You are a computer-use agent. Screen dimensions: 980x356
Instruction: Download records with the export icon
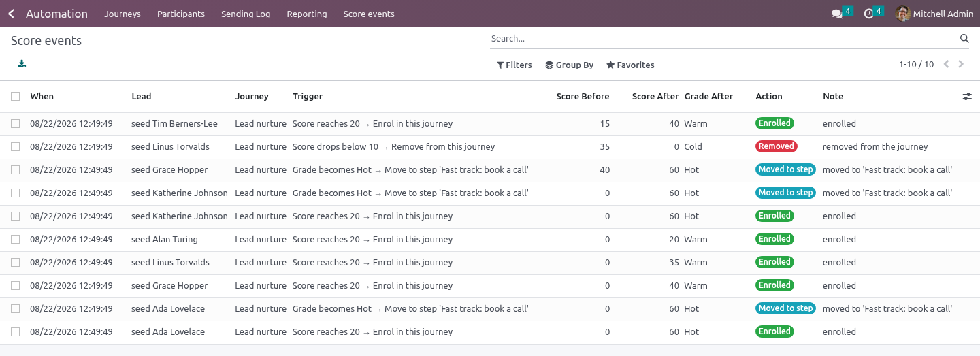[x=22, y=64]
